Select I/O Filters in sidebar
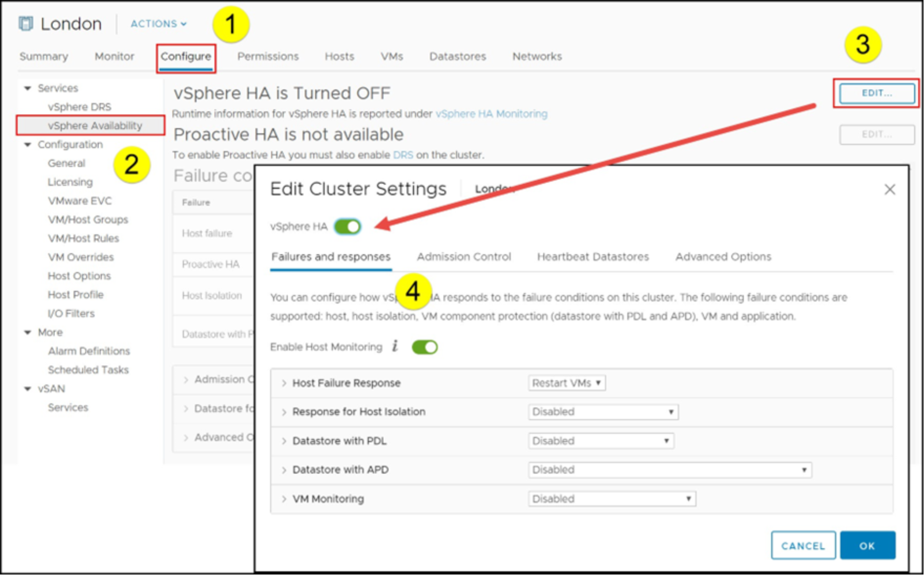This screenshot has width=924, height=575. click(x=71, y=313)
